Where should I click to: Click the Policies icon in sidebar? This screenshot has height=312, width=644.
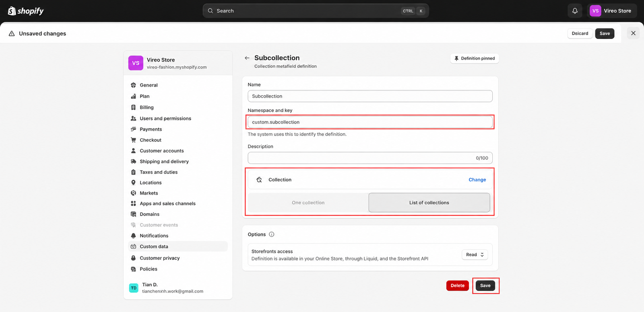point(133,269)
